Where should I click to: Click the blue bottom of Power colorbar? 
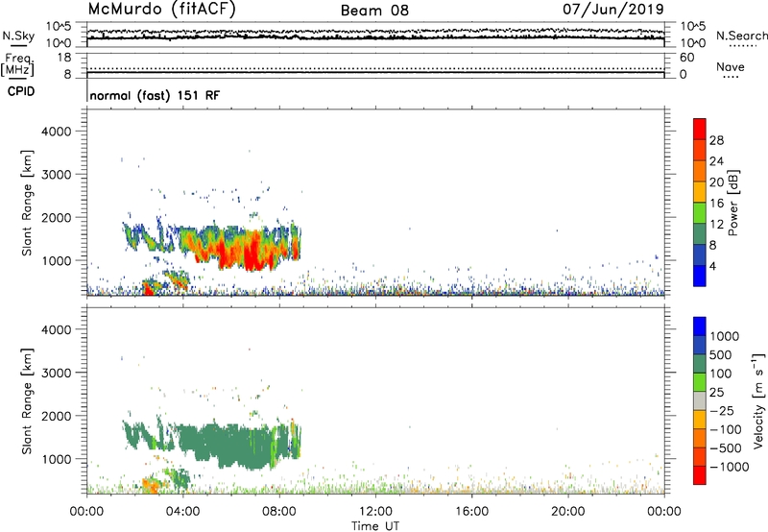[700, 276]
